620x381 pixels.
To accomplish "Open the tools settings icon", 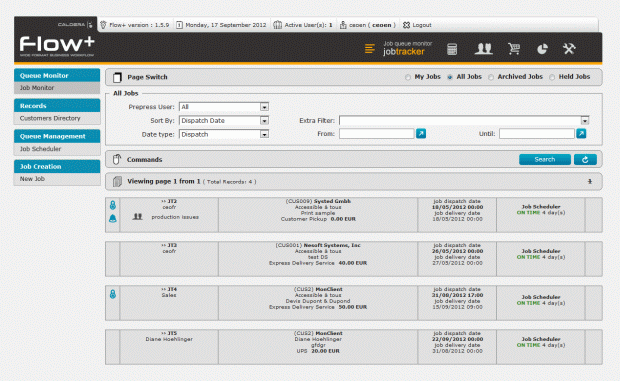I will [x=569, y=49].
